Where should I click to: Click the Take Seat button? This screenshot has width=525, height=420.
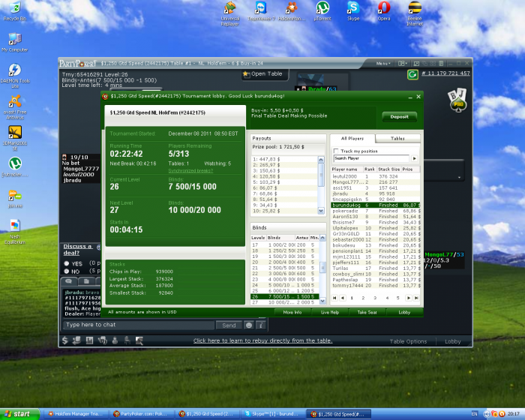tap(367, 312)
